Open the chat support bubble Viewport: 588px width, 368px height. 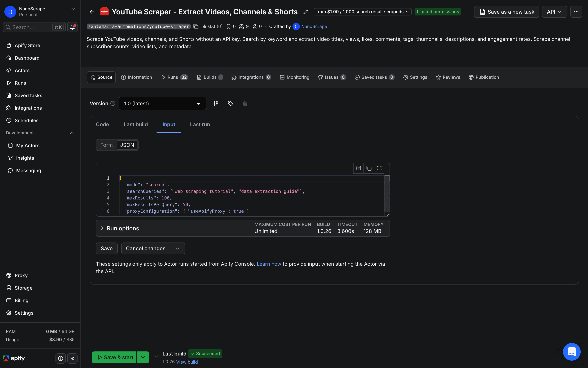click(x=571, y=351)
